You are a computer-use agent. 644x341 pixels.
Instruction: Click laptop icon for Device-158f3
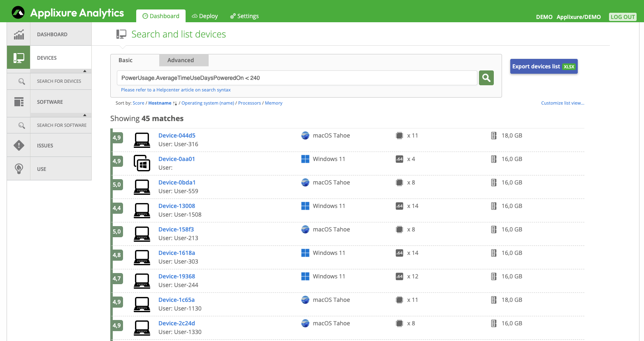(x=142, y=234)
